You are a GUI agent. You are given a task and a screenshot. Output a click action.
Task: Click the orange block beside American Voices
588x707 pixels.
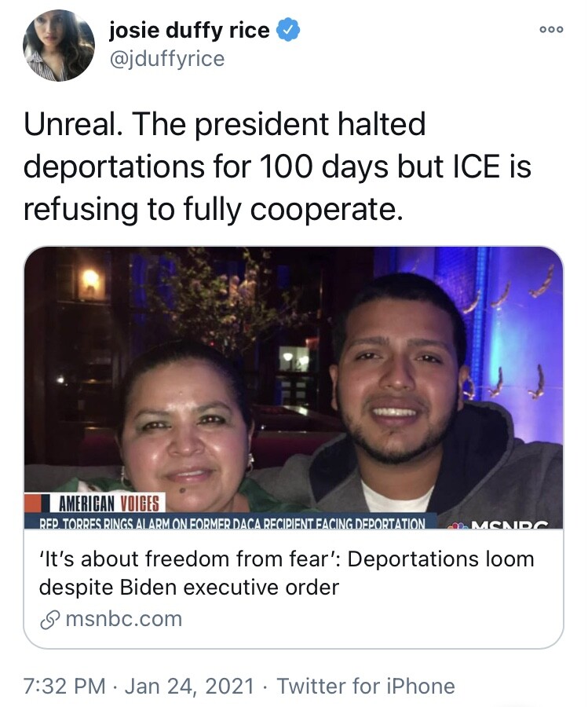(x=33, y=503)
